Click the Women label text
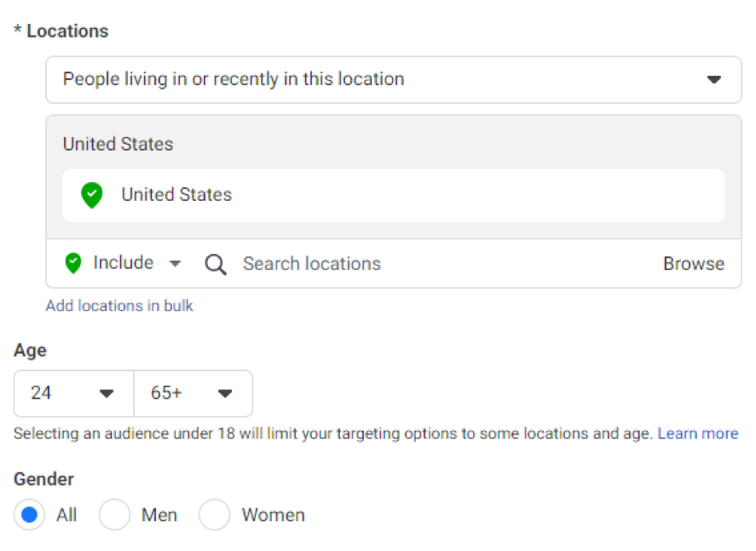The image size is (756, 551). point(273,514)
